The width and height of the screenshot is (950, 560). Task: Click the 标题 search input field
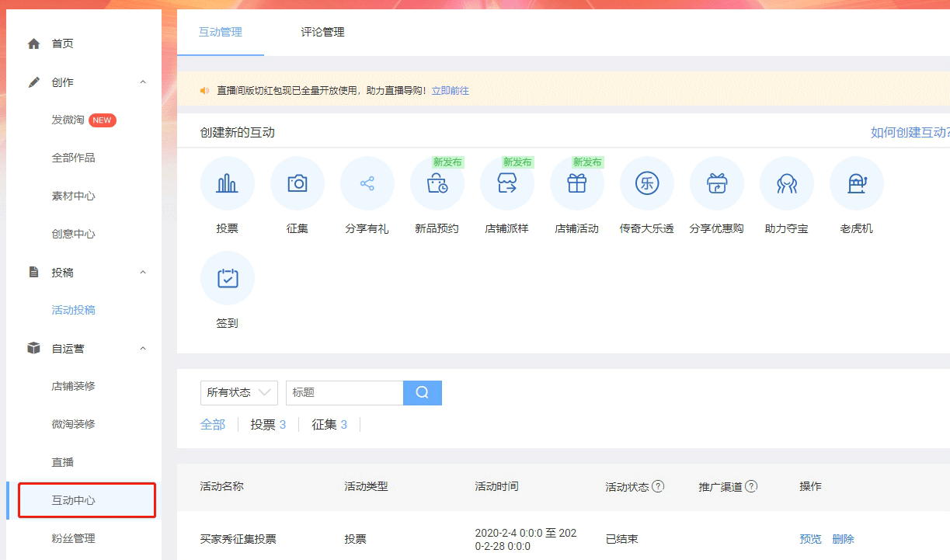344,393
